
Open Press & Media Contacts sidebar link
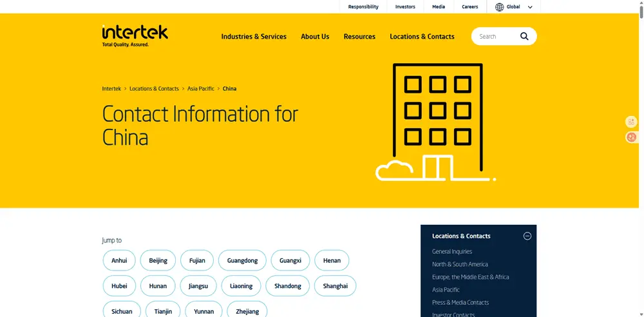click(460, 303)
